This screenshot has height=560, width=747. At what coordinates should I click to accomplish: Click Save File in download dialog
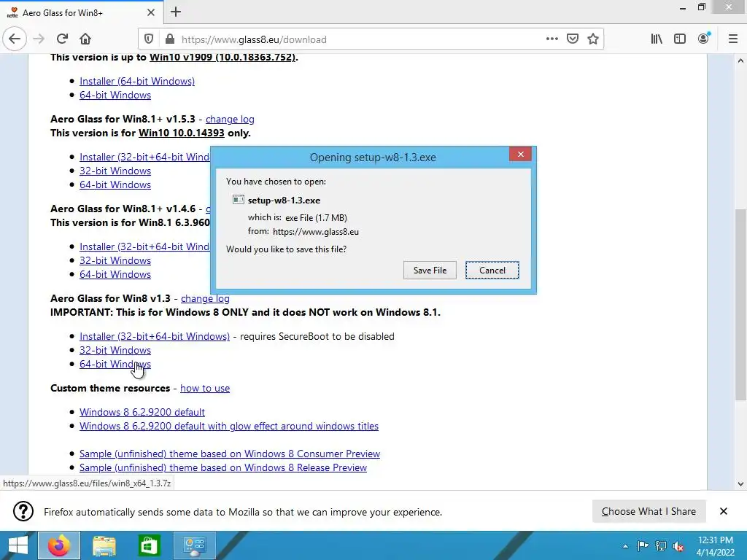pyautogui.click(x=430, y=270)
